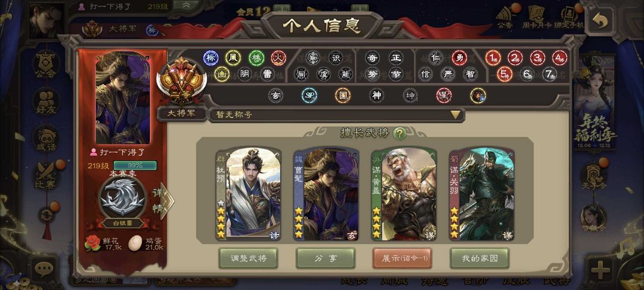The width and height of the screenshot is (644, 290).
Task: Click the plus icon at bottom right
Action: click(600, 271)
